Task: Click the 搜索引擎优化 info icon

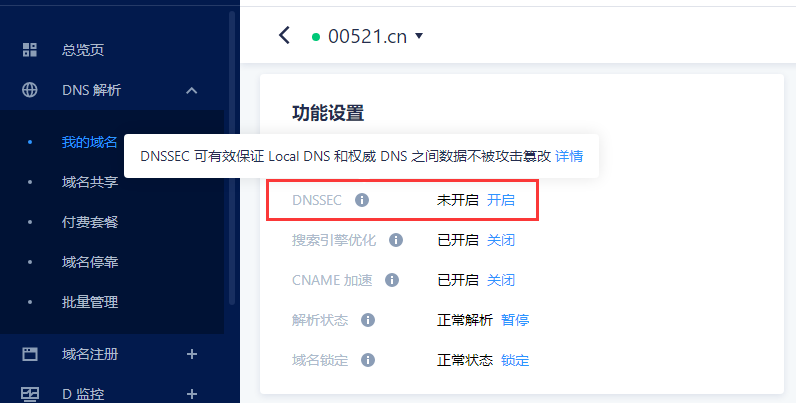Action: (396, 240)
